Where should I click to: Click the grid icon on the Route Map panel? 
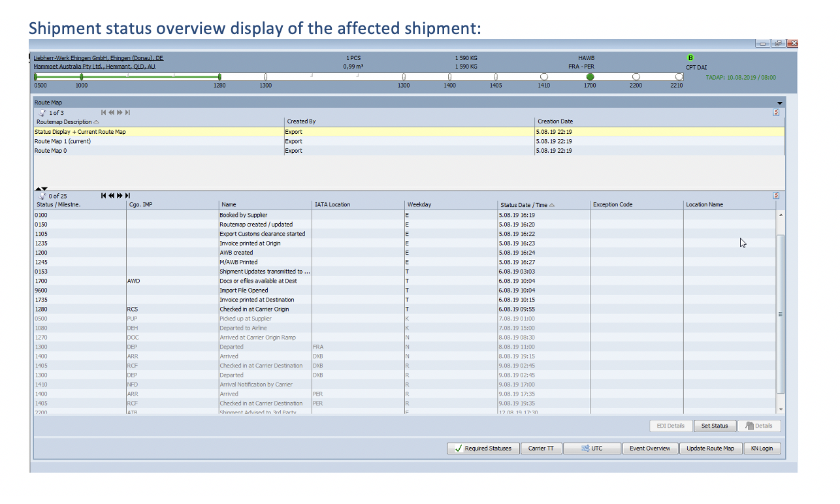776,112
